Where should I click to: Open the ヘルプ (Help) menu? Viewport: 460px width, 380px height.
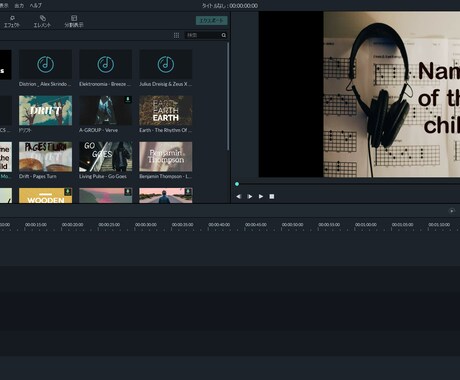[x=36, y=5]
